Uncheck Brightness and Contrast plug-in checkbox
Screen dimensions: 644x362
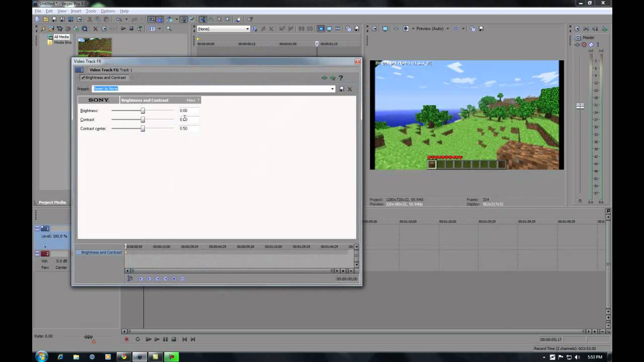83,78
